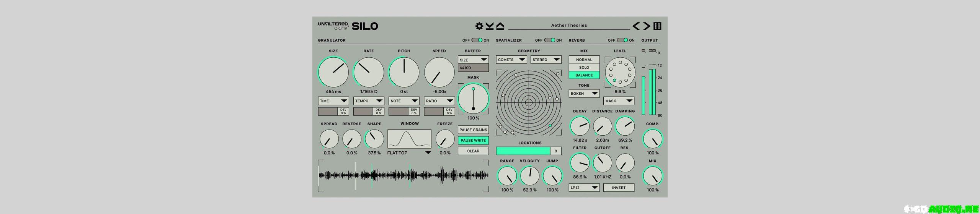Click the Window shape curve display
This screenshot has height=214, width=980.
coord(409,139)
